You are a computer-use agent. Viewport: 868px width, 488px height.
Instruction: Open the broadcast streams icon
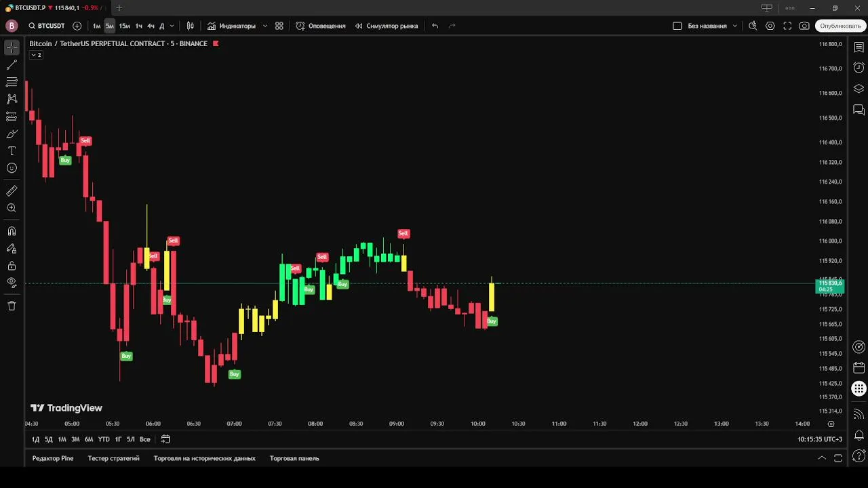point(859,414)
